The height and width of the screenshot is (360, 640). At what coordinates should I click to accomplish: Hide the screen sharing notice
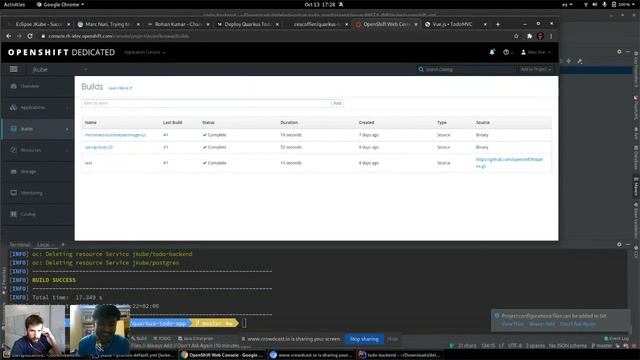pos(392,339)
